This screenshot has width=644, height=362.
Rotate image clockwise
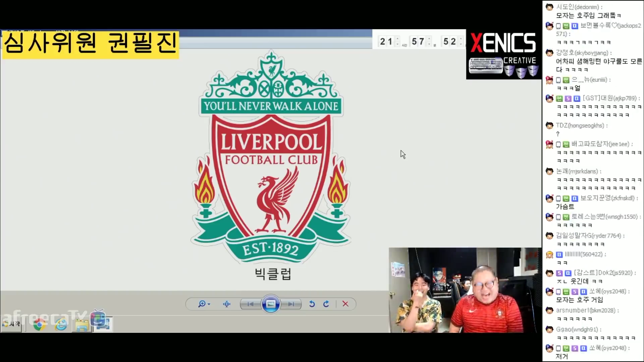(326, 304)
